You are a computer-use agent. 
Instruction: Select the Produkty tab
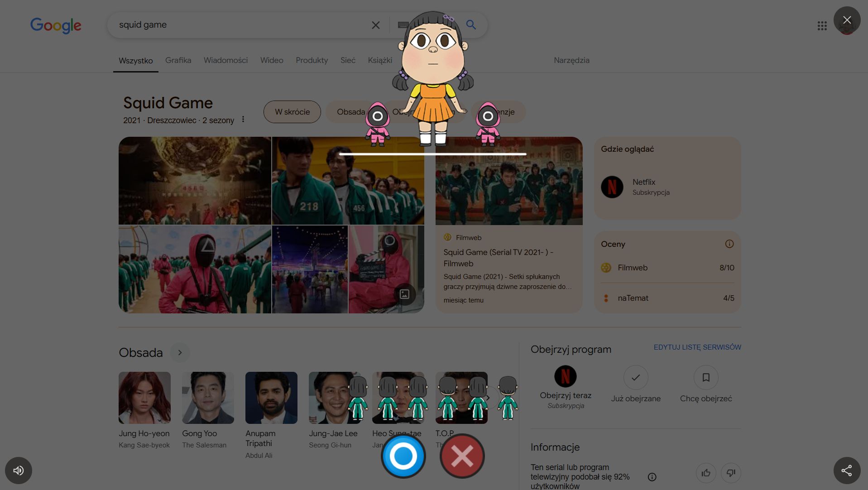point(312,60)
